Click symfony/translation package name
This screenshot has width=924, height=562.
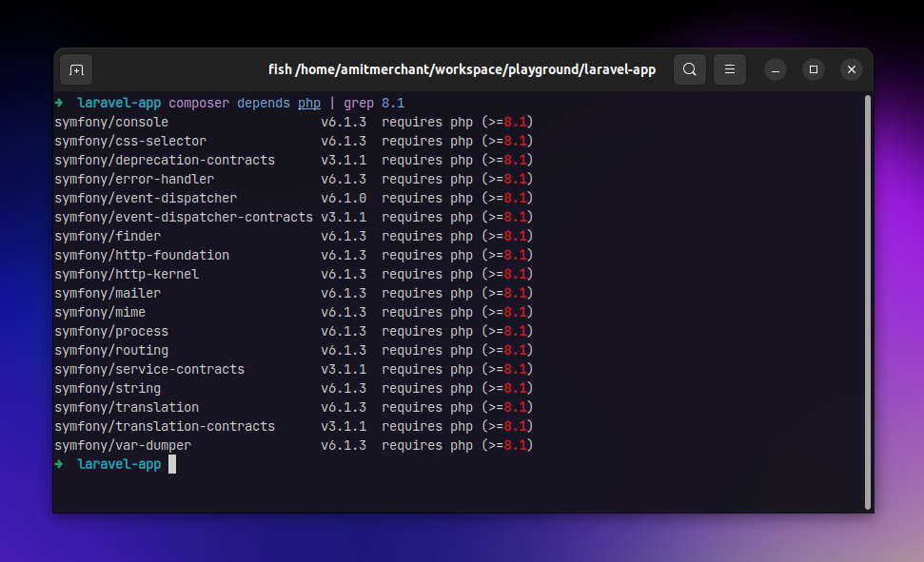pyautogui.click(x=127, y=407)
